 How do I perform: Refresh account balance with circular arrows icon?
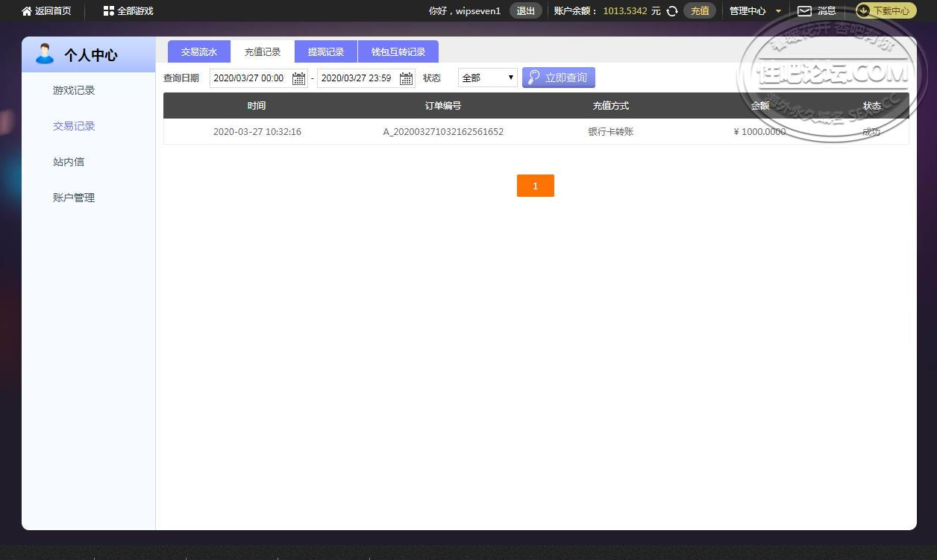point(672,11)
